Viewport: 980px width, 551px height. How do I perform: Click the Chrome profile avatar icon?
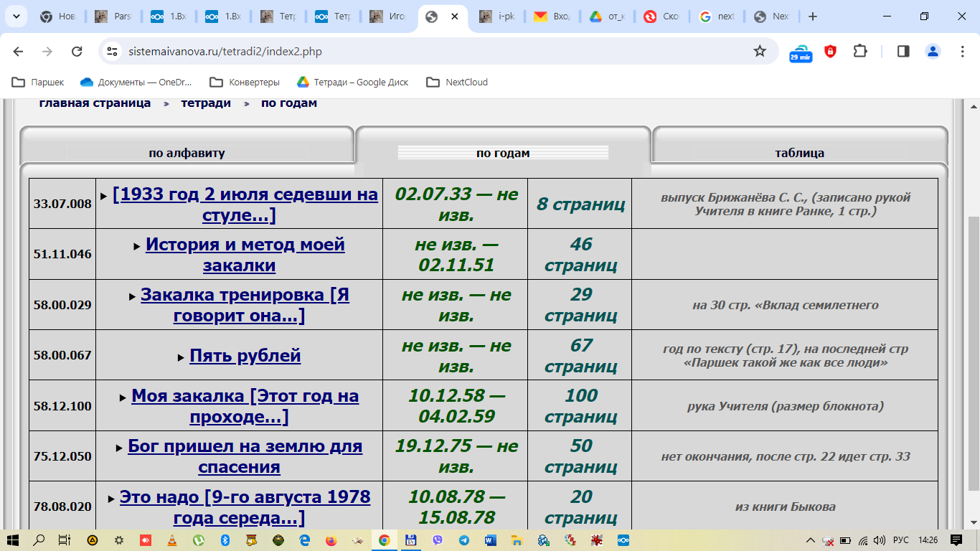tap(933, 51)
